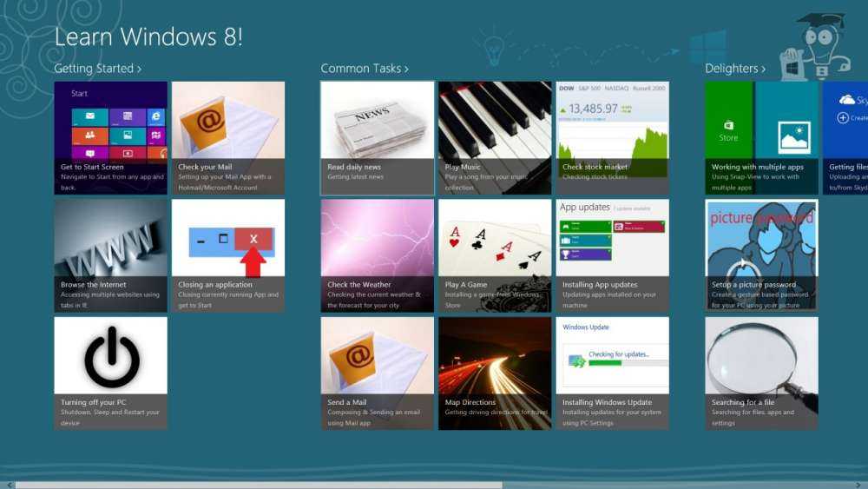
Task: Open the Browse the Internet tile
Action: (111, 256)
